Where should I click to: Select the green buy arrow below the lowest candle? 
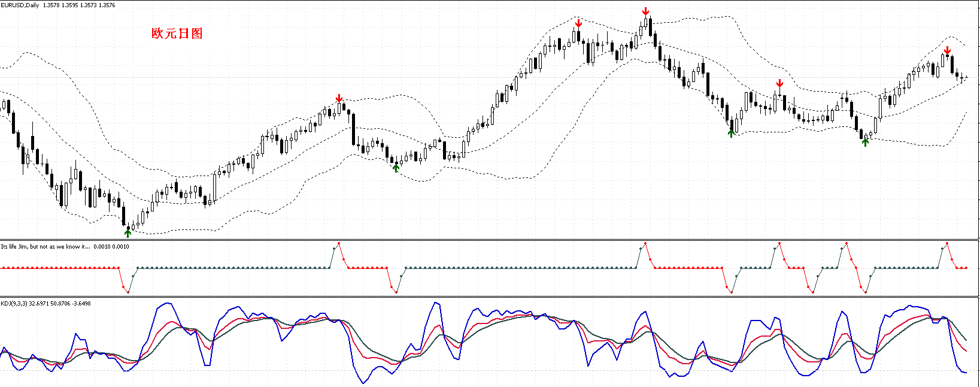(x=128, y=233)
